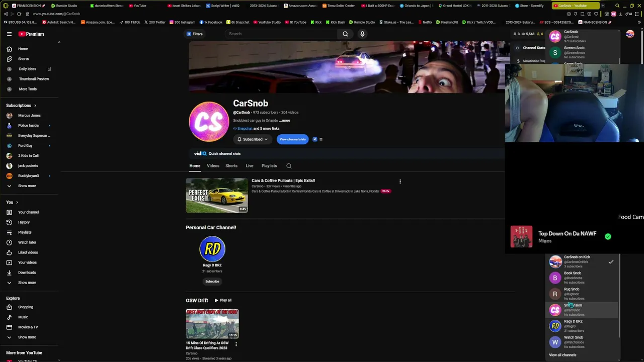Switch to the channel Playlists tab
Viewport: 644px width, 362px height.
[x=269, y=166]
